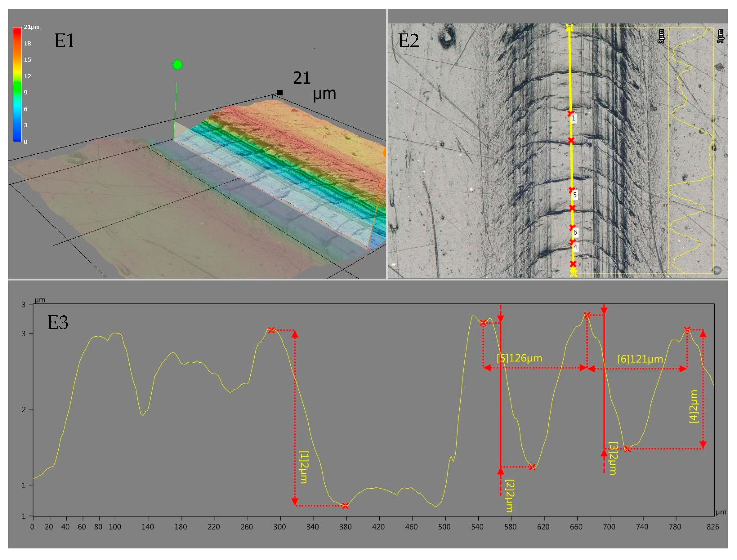Image resolution: width=737 pixels, height=560 pixels.
Task: Click the rainbow height color scale bar
Action: 17,84
